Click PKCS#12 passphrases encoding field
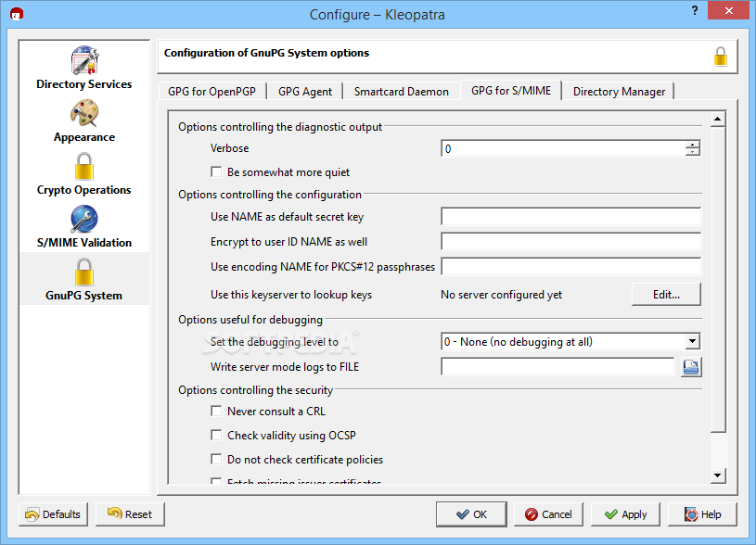The width and height of the screenshot is (756, 545). pyautogui.click(x=570, y=267)
